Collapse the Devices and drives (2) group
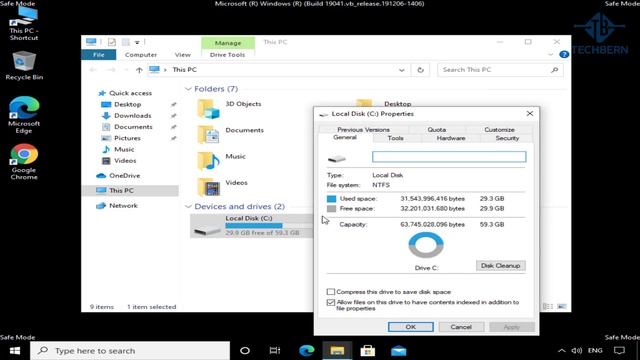The image size is (640, 360). [x=188, y=207]
